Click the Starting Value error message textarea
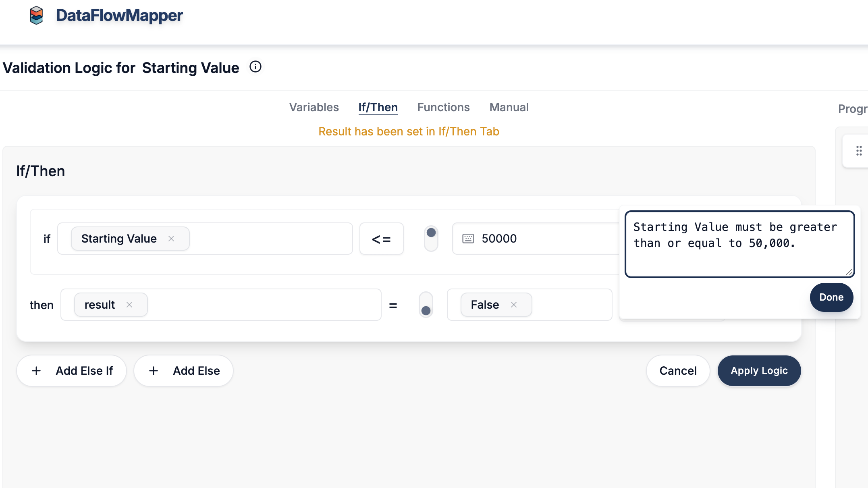This screenshot has width=868, height=488. pos(739,242)
